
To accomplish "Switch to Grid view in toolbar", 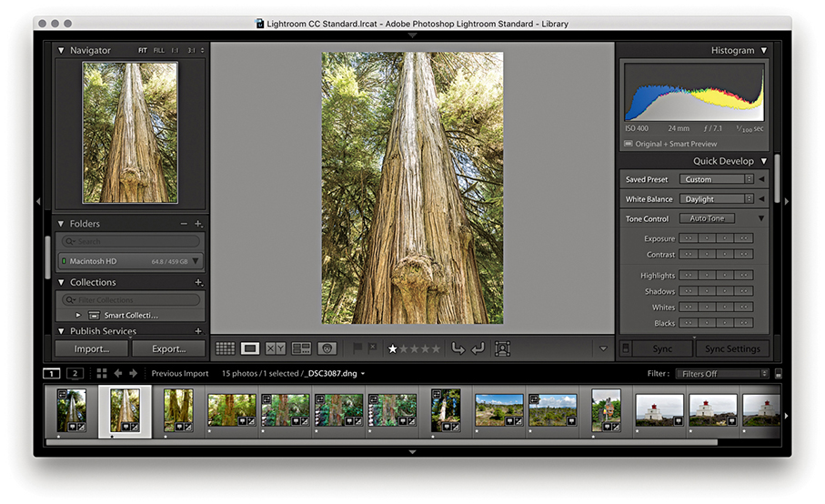I will click(225, 348).
